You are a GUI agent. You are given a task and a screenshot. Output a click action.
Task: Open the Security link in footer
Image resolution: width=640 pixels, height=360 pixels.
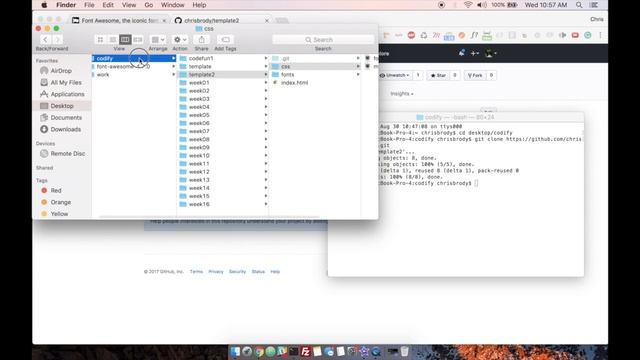[237, 272]
